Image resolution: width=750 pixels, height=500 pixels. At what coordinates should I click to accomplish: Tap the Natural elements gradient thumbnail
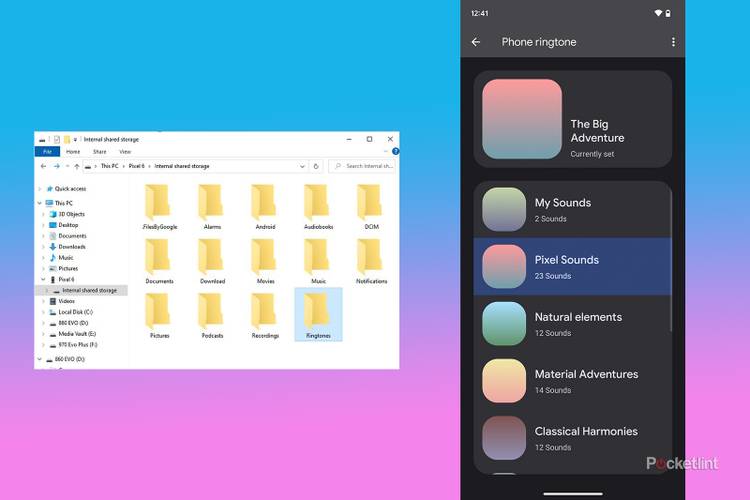click(504, 324)
